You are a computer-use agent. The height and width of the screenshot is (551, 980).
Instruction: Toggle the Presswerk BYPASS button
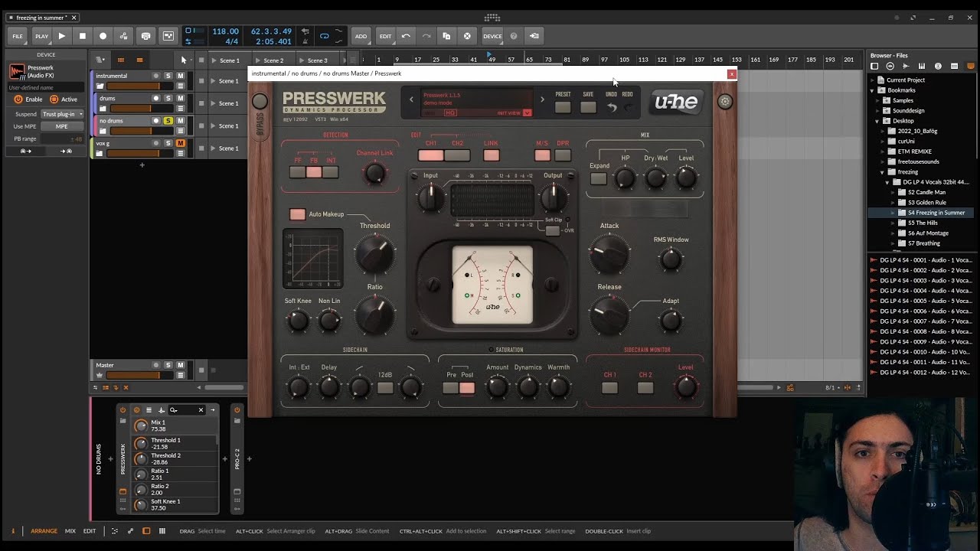tap(260, 101)
